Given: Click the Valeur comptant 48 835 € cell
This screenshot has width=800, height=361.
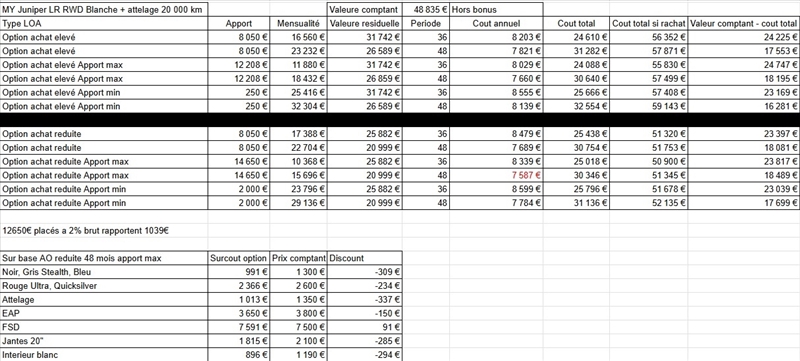Looking at the screenshot, I should click(426, 10).
